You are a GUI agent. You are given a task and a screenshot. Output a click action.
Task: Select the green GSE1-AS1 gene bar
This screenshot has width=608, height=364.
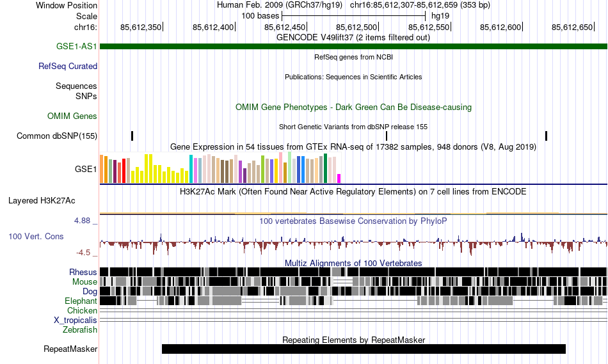(353, 46)
